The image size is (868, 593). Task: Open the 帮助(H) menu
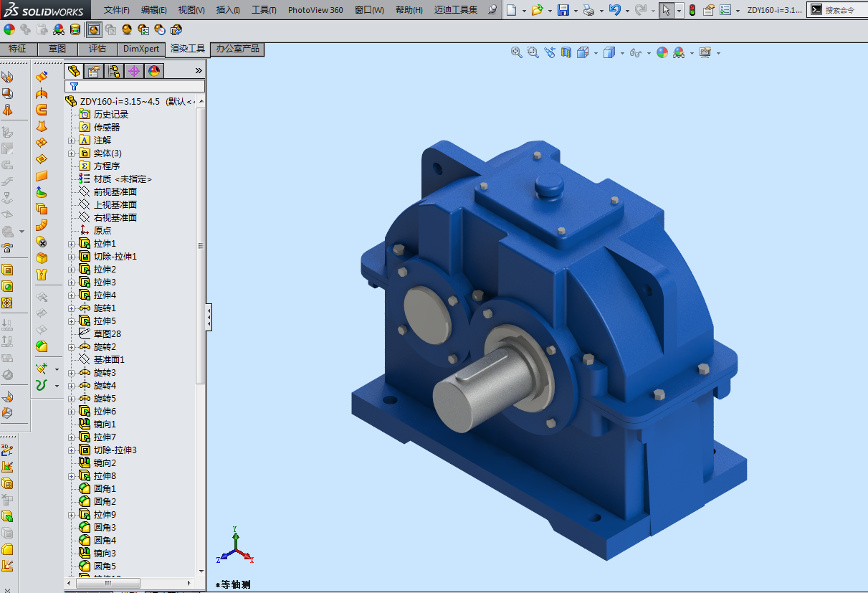409,10
